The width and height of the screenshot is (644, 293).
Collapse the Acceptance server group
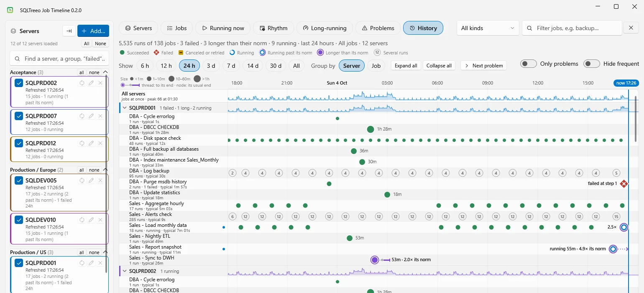tap(105, 72)
